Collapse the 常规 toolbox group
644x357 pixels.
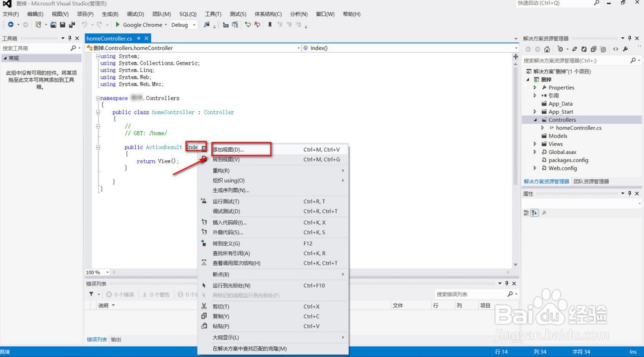(5, 58)
